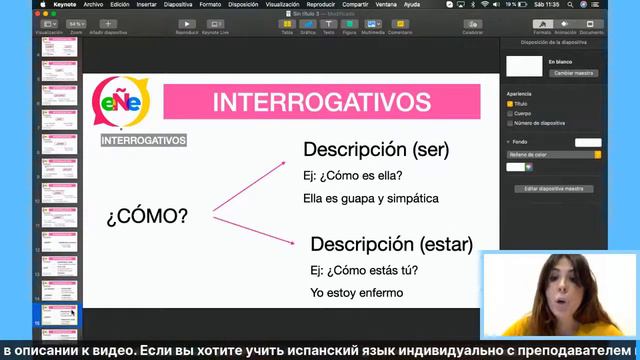
Task: Open the Archivo menu
Action: click(x=93, y=4)
